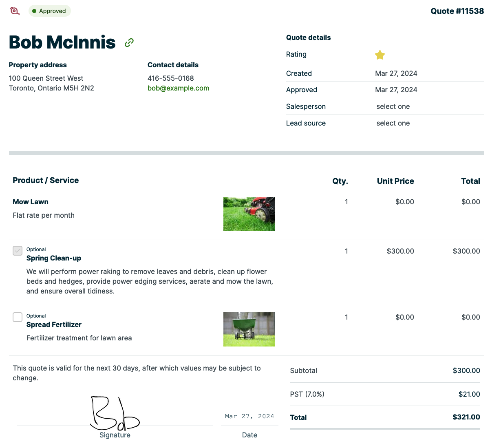Click the Total amount $321.00
This screenshot has width=490, height=448.
click(x=466, y=417)
